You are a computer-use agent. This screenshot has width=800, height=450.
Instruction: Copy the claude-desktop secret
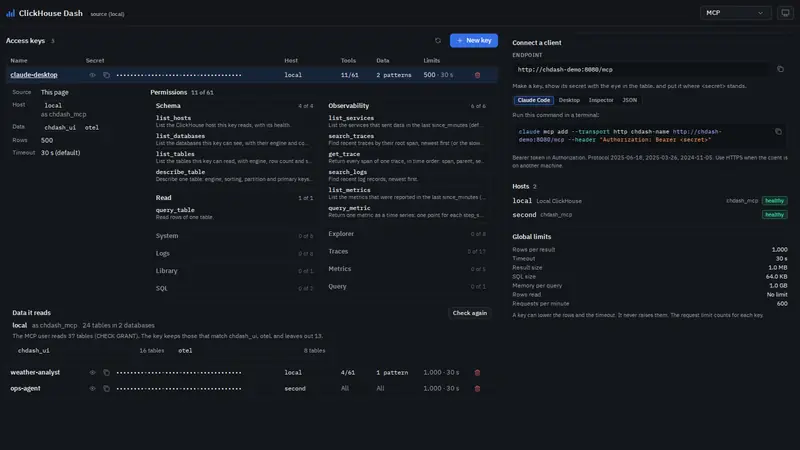click(106, 75)
